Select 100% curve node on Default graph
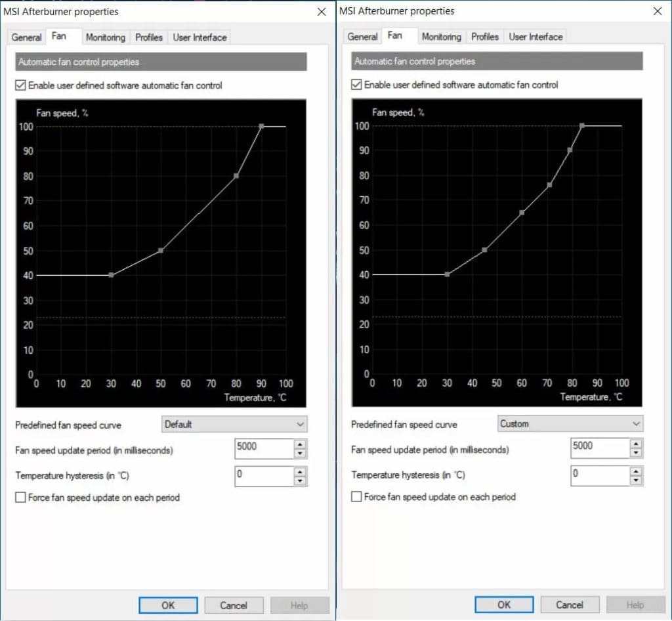Image resolution: width=672 pixels, height=621 pixels. pyautogui.click(x=261, y=127)
